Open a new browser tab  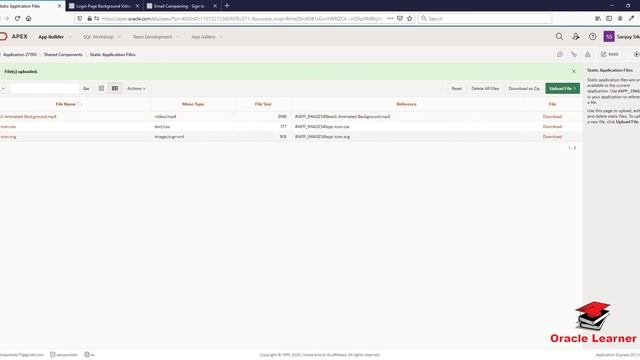click(227, 6)
